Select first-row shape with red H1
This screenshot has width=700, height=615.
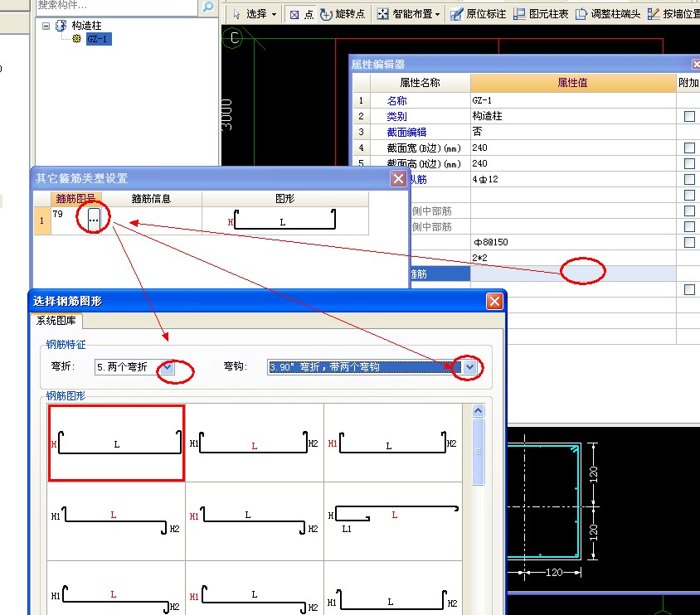pos(393,443)
